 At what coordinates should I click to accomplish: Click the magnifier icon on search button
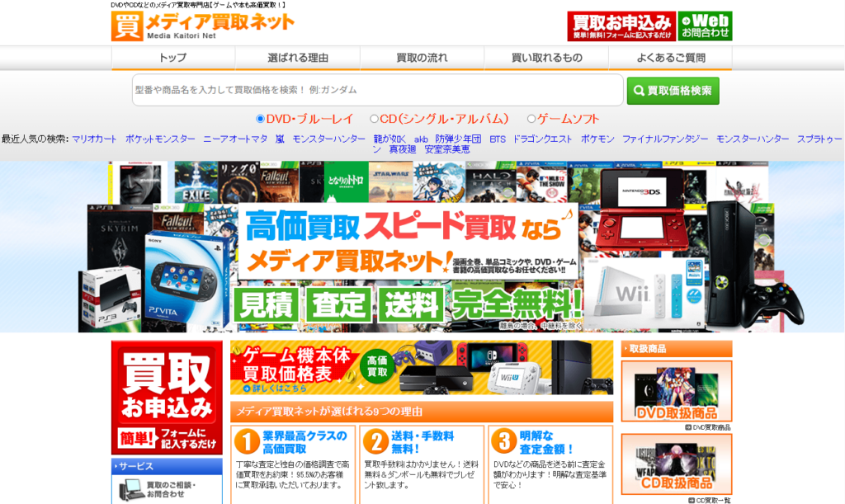(640, 91)
